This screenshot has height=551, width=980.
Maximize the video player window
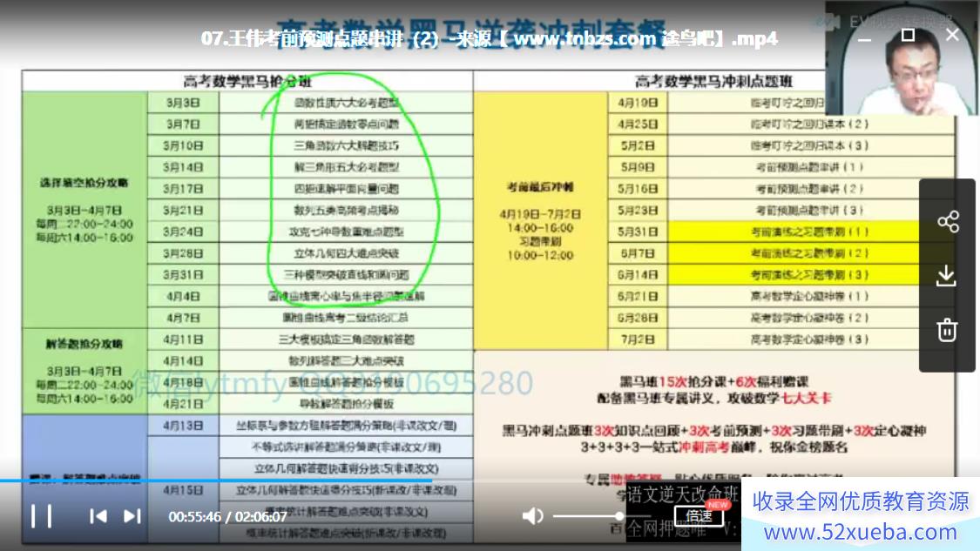tap(908, 35)
